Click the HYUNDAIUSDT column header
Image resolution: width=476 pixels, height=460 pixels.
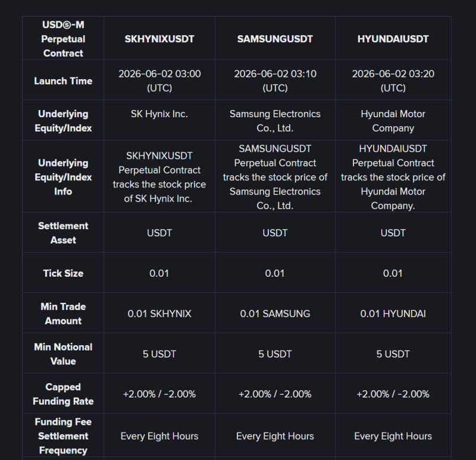coord(393,39)
